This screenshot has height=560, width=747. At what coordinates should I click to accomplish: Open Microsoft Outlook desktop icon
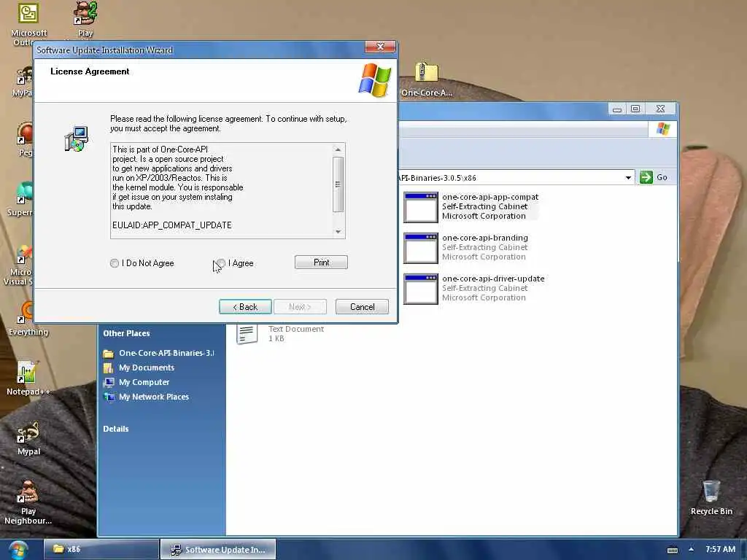coord(28,24)
